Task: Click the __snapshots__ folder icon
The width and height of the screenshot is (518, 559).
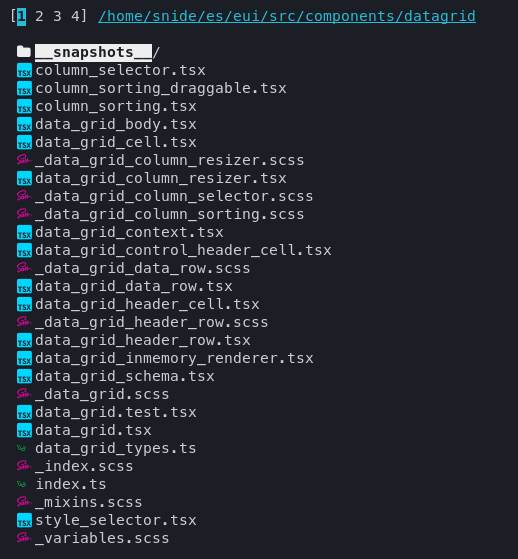Action: [24, 52]
